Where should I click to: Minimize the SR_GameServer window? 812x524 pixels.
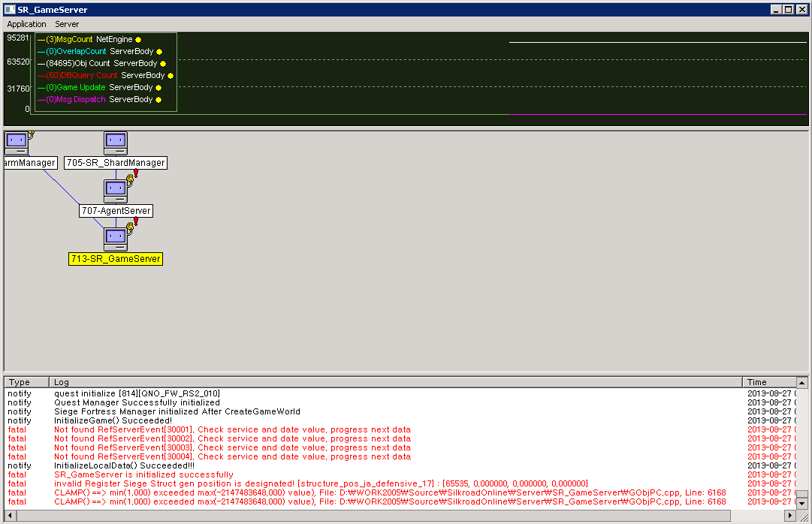776,9
